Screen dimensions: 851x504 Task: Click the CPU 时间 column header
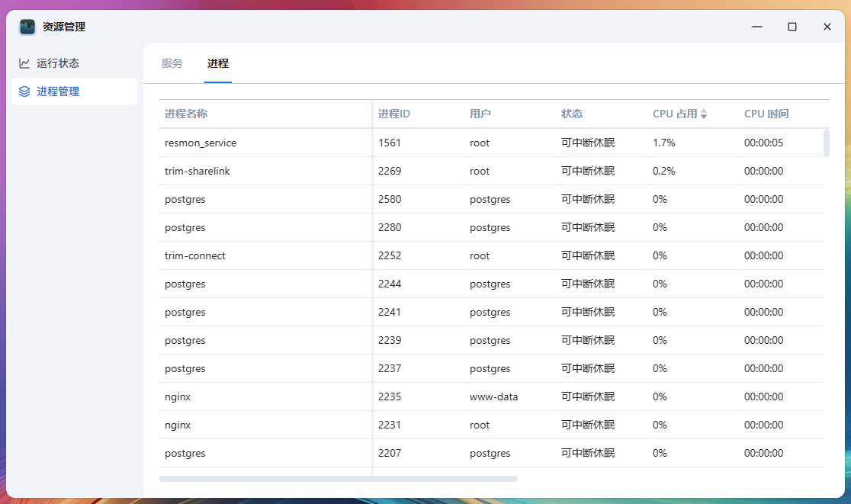point(766,114)
